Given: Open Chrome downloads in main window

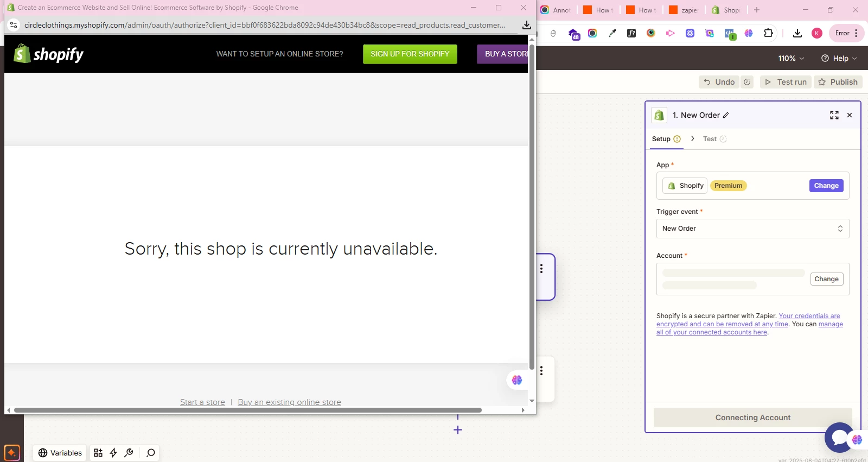Looking at the screenshot, I should [x=797, y=33].
